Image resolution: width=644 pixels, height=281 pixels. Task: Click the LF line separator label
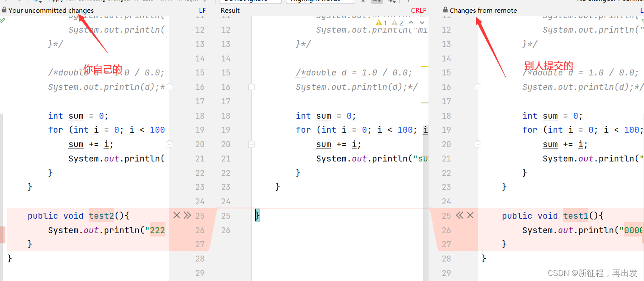click(202, 10)
